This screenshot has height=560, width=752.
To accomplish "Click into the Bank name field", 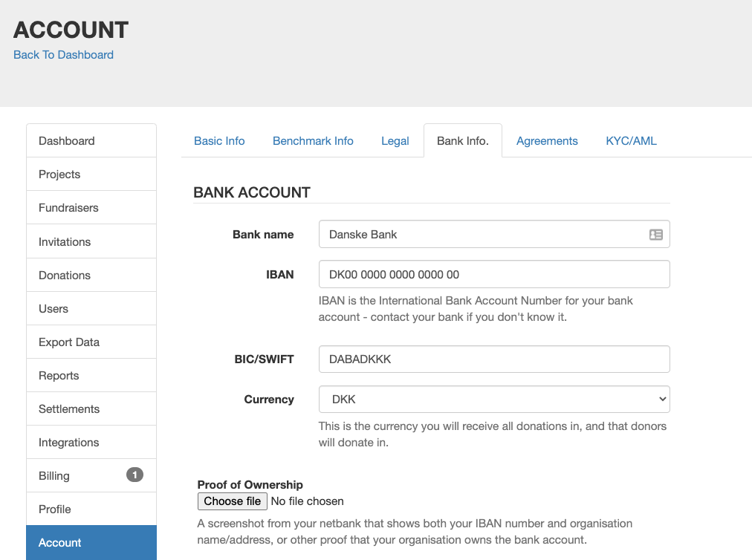I will click(494, 235).
